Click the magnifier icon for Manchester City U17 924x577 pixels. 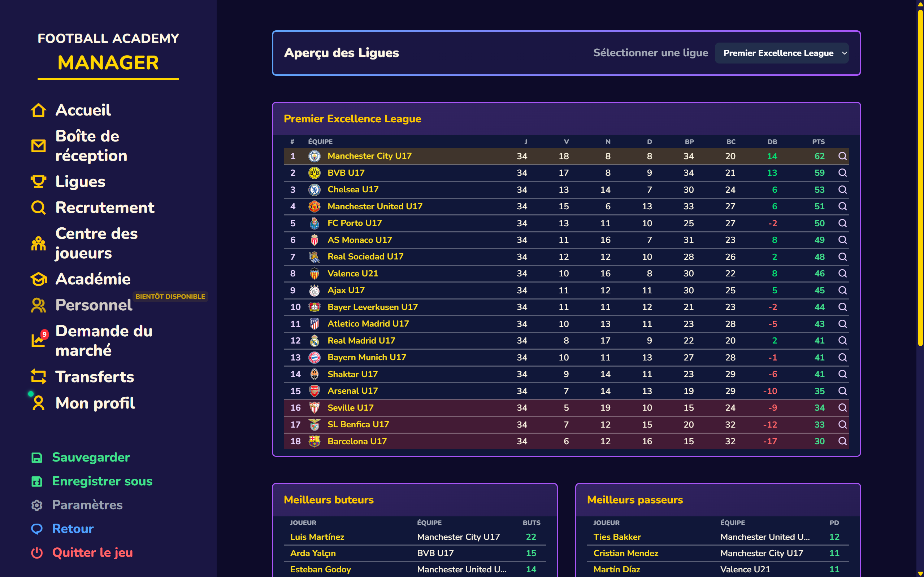click(x=842, y=156)
